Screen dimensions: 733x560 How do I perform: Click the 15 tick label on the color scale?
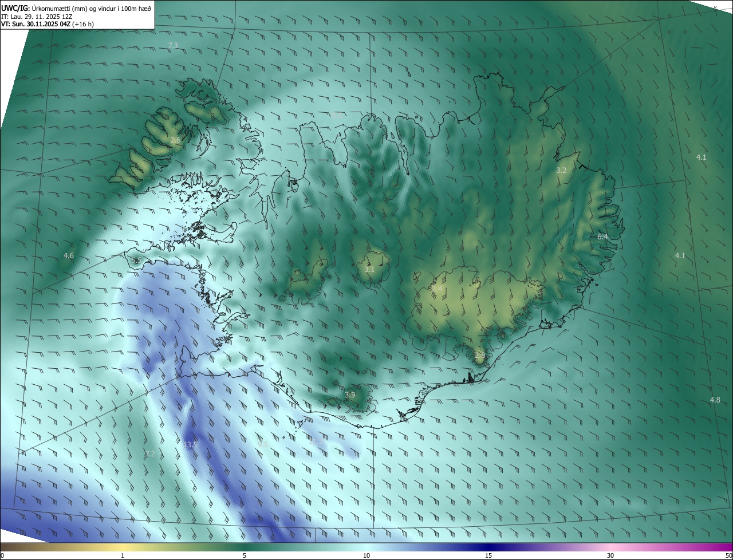click(488, 555)
